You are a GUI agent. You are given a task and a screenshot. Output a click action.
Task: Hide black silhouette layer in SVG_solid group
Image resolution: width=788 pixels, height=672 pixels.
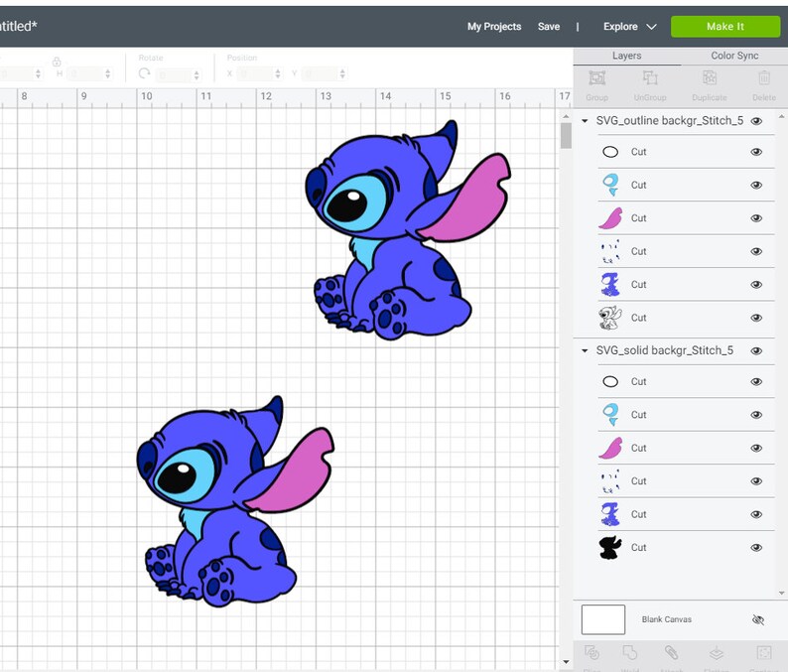[x=756, y=547]
